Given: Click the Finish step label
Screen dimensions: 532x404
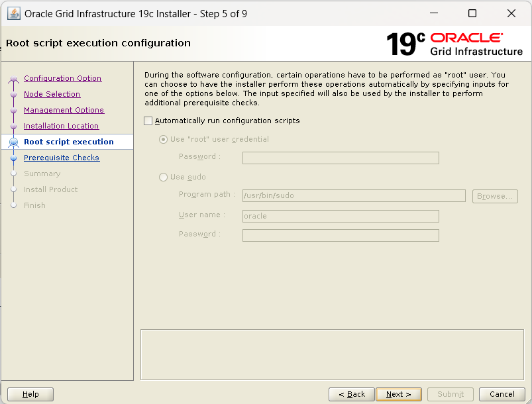Looking at the screenshot, I should coord(34,205).
